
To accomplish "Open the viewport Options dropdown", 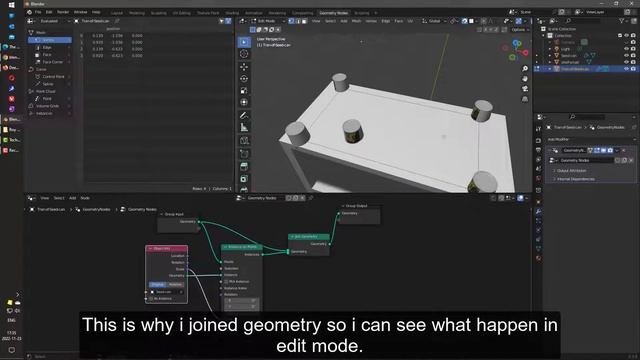I will tap(520, 30).
